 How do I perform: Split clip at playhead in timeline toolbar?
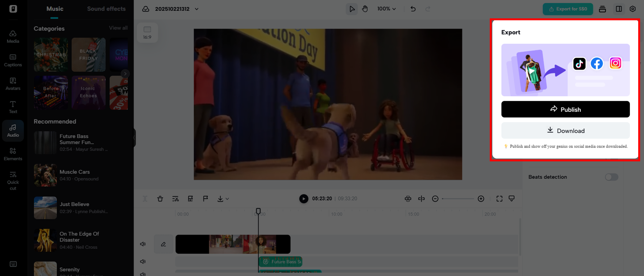point(145,199)
